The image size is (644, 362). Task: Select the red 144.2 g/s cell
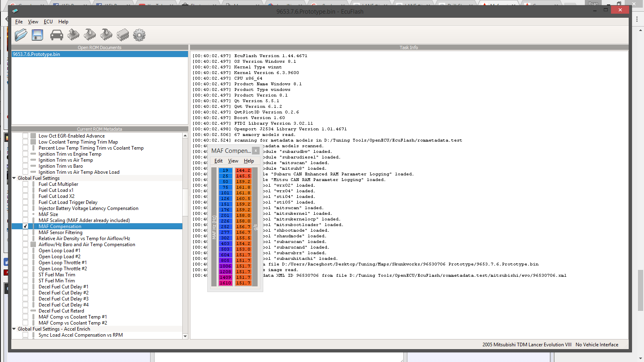pos(243,171)
